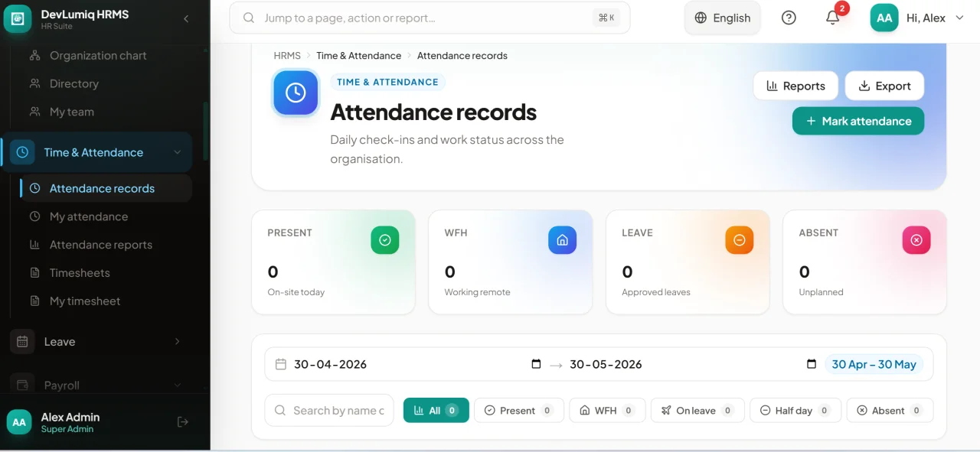Click the Export button
This screenshot has height=452, width=980.
tap(884, 86)
